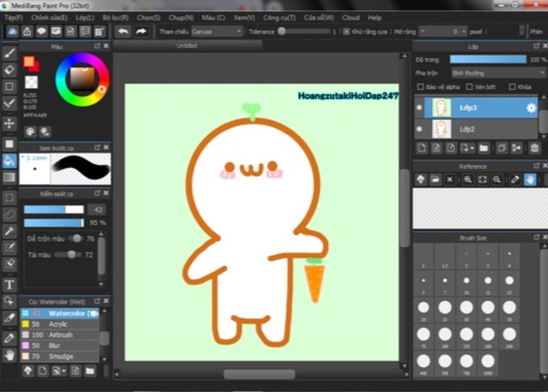Enable the Bảo vệ alpha checkbox
The width and height of the screenshot is (548, 392).
coord(421,87)
